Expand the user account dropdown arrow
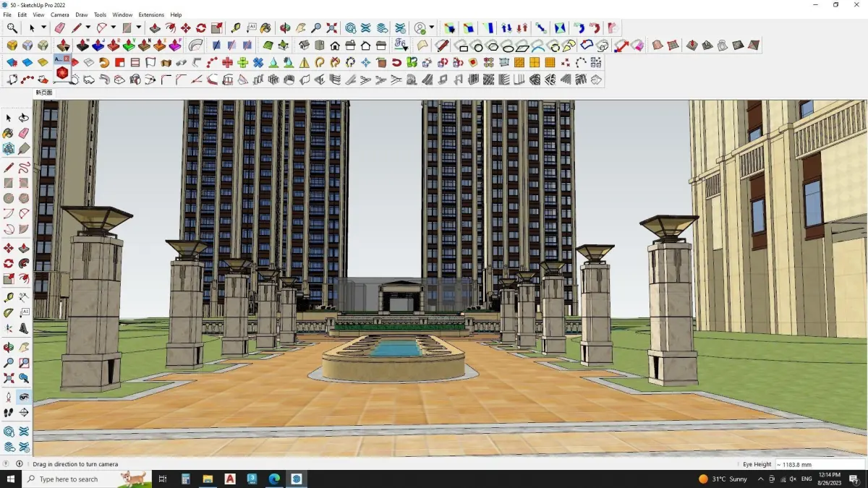The height and width of the screenshot is (488, 868). 432,27
